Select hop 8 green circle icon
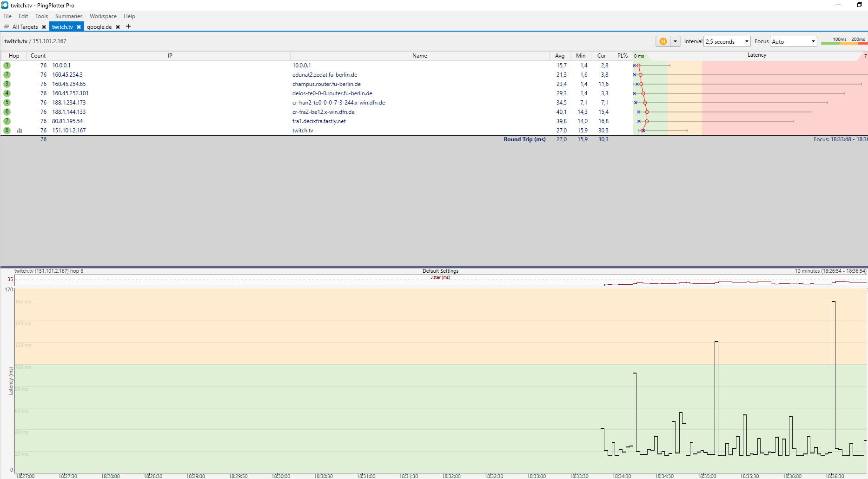This screenshot has height=479, width=868. tap(7, 131)
